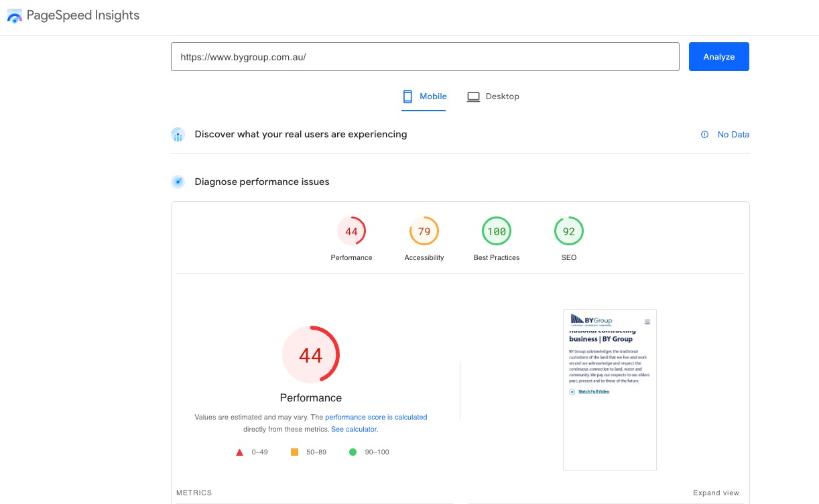Click inside the URL input field

point(425,57)
